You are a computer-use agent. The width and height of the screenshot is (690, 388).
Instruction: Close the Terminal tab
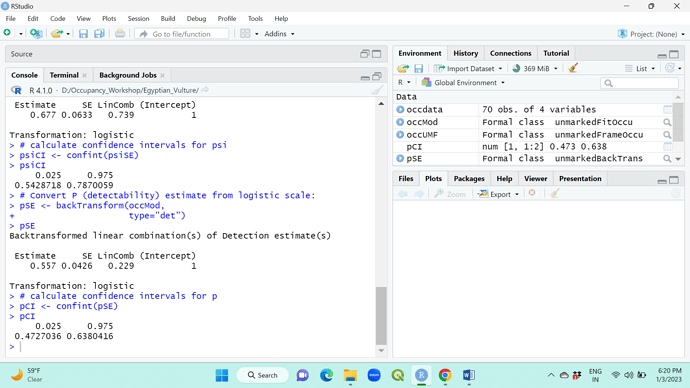(84, 76)
